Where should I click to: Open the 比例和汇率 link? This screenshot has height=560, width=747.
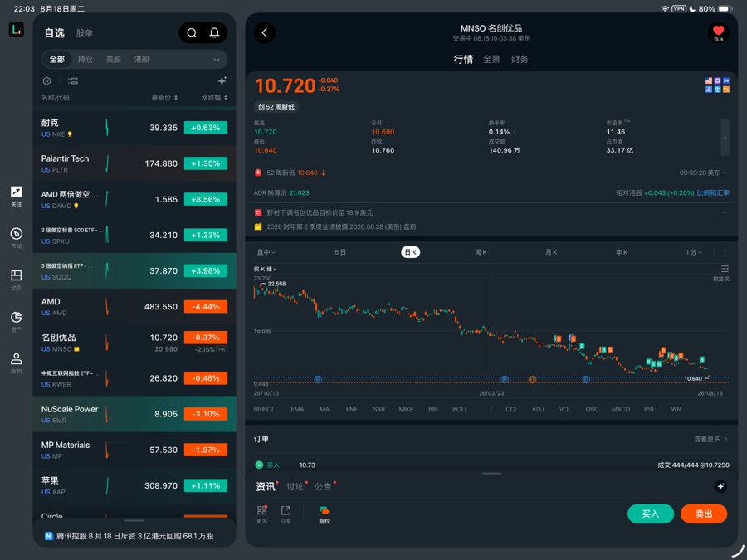point(713,192)
